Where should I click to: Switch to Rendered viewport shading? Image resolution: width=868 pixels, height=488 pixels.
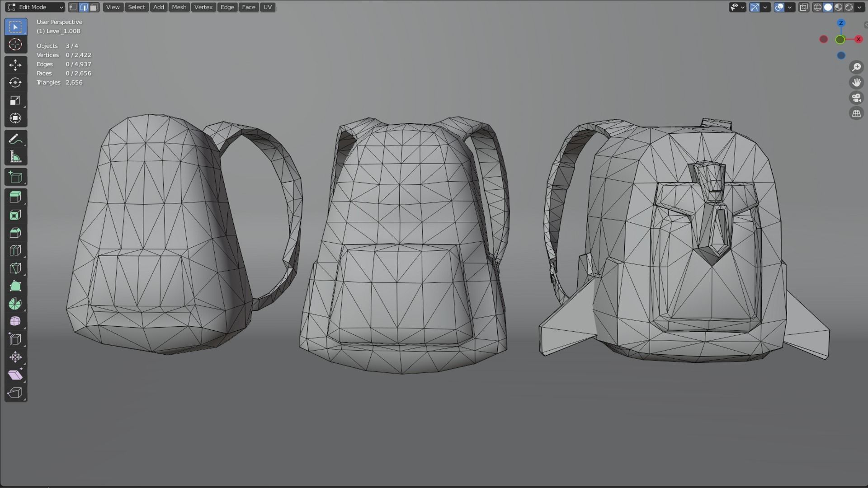tap(849, 7)
